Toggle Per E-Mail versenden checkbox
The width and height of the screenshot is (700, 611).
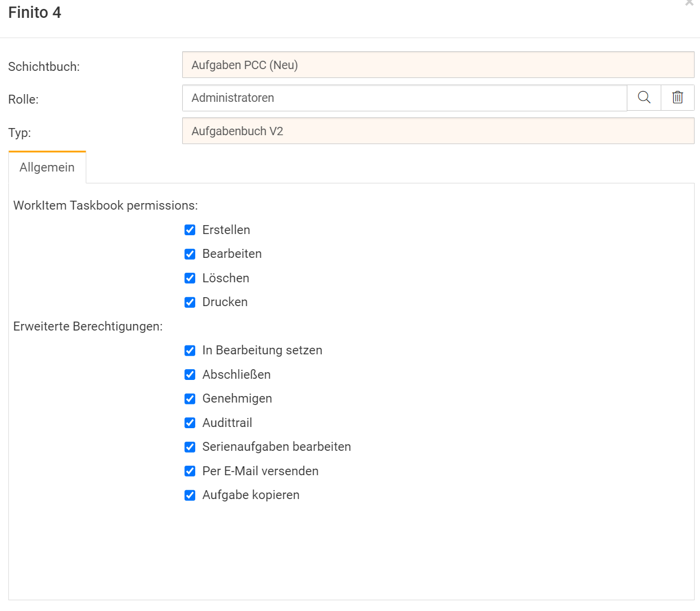click(x=190, y=471)
